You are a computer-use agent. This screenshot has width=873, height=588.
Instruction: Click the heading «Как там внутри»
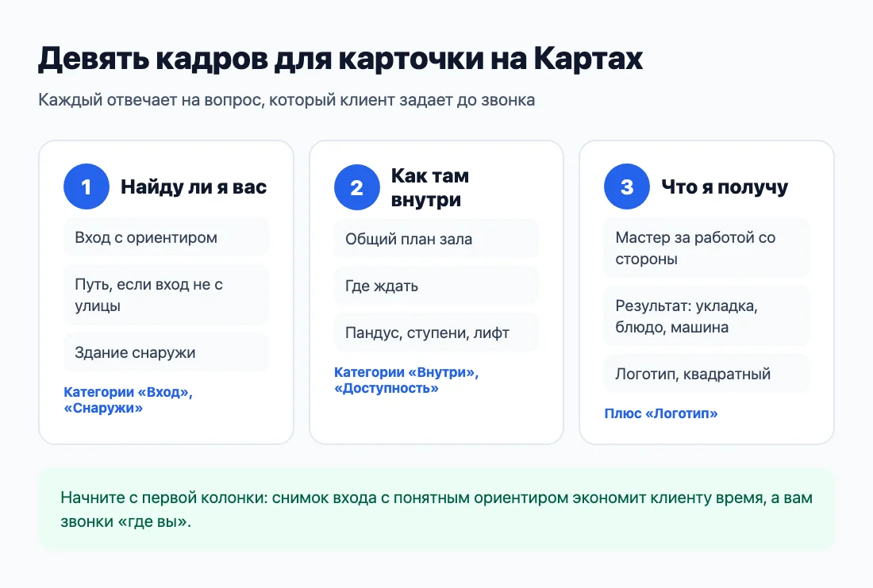tap(430, 187)
